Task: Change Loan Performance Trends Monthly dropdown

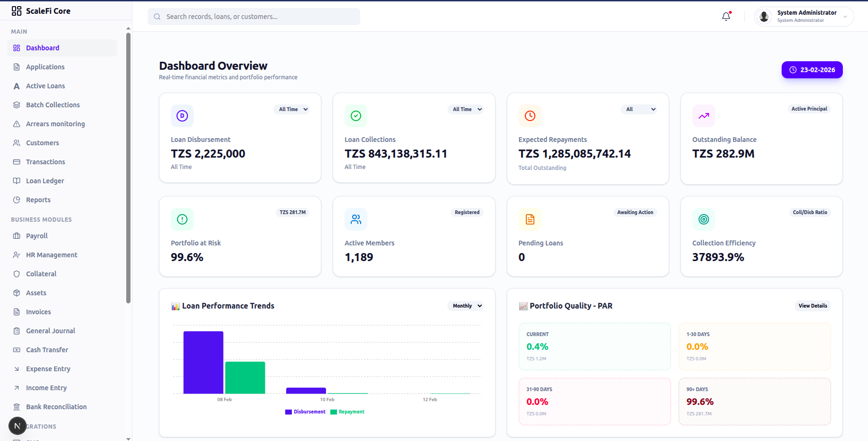Action: 467,306
